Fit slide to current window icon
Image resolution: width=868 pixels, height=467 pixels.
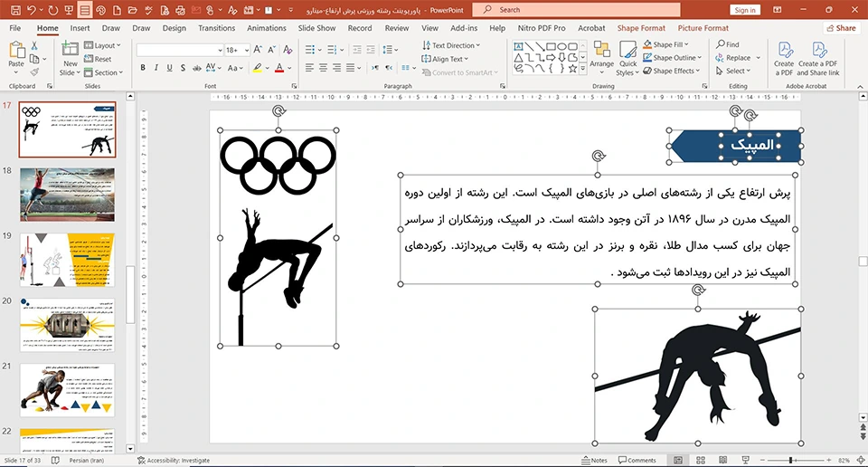pos(860,461)
